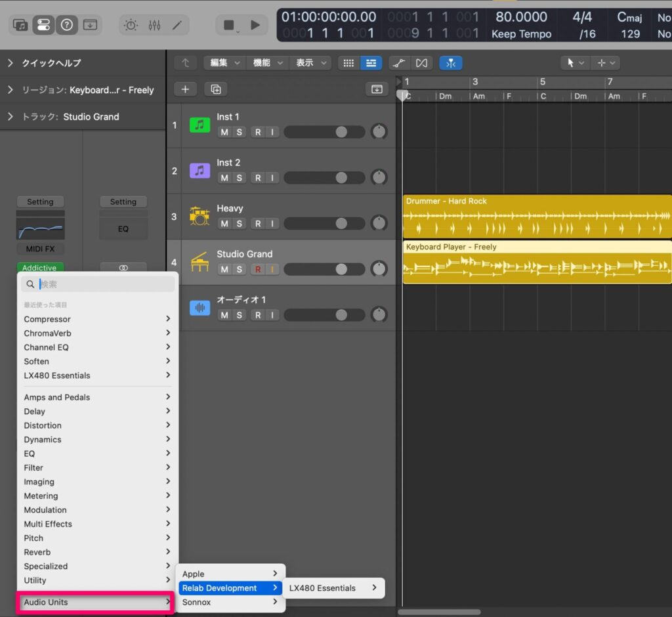672x617 pixels.
Task: Select LX480 Essentials in the Relab submenu
Action: [x=333, y=588]
